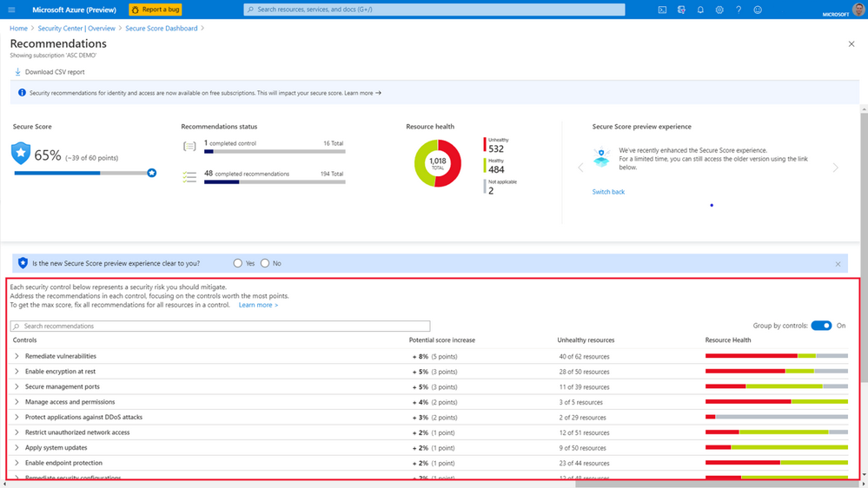Image resolution: width=868 pixels, height=488 pixels.
Task: Open Learn more link below control description
Action: click(259, 305)
